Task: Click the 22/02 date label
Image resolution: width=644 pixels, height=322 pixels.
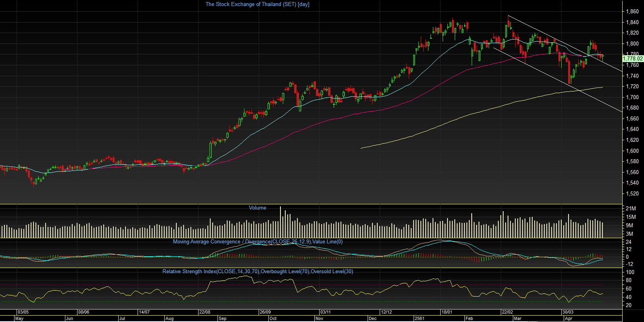Action: pos(507,312)
